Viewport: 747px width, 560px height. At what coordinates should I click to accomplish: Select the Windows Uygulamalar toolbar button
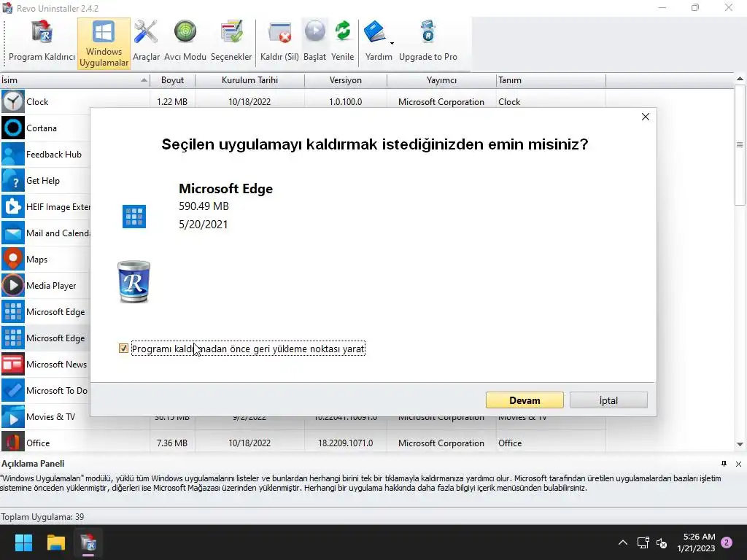pyautogui.click(x=104, y=43)
